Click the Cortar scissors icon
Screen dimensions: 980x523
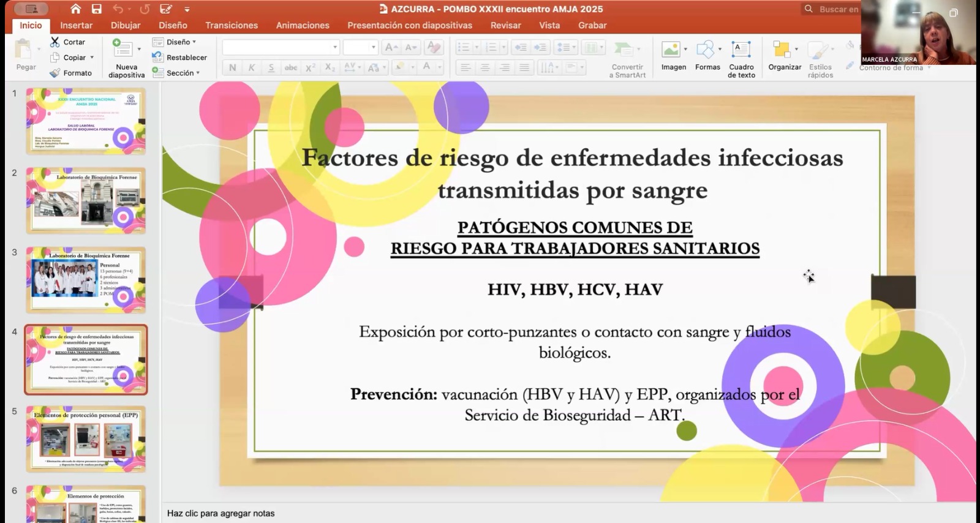(x=55, y=42)
